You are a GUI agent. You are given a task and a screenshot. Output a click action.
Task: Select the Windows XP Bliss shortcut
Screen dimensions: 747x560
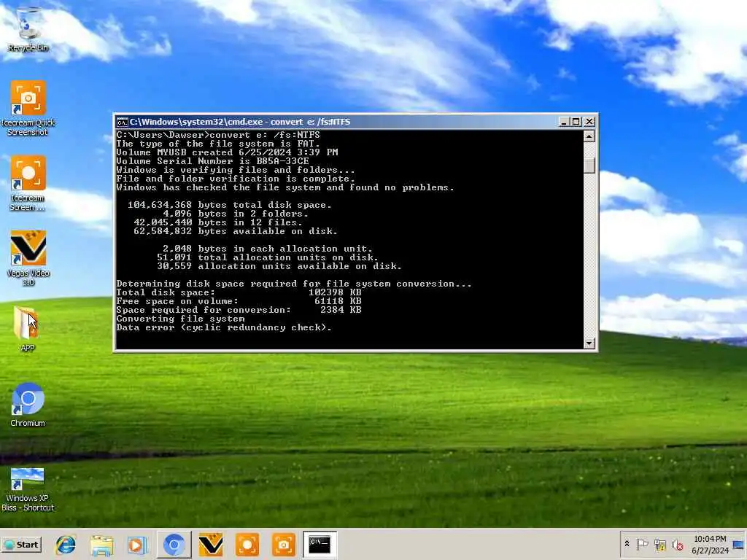click(28, 489)
